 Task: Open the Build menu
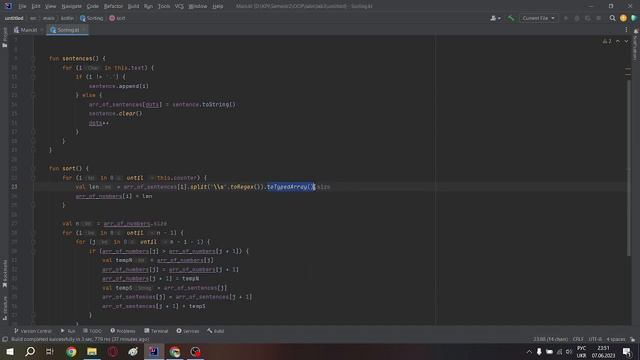(x=133, y=6)
